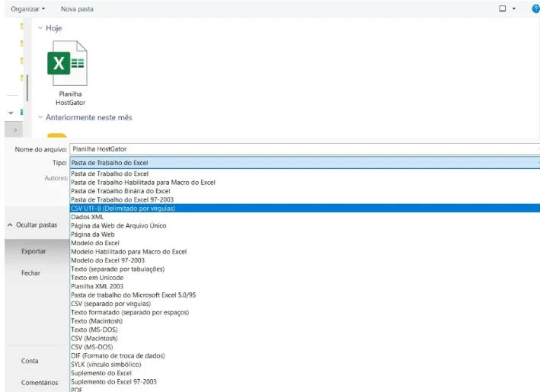Open the view layout options icon
This screenshot has height=392, width=540.
(x=503, y=8)
